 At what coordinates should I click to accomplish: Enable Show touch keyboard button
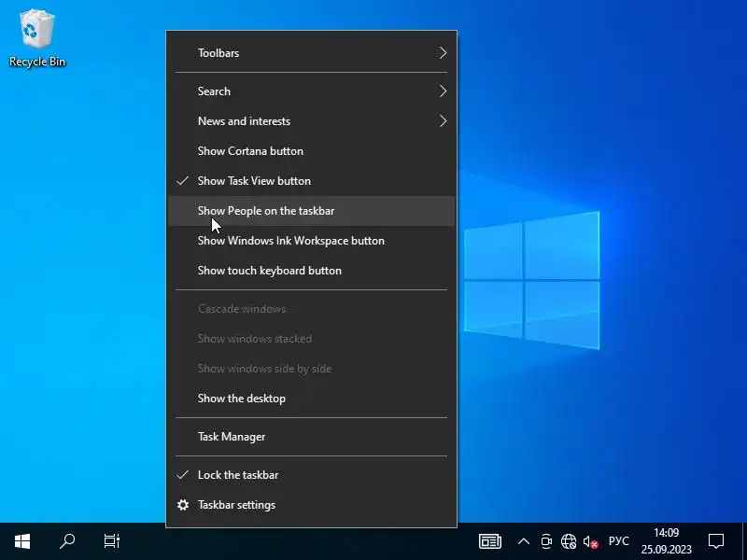point(312,271)
